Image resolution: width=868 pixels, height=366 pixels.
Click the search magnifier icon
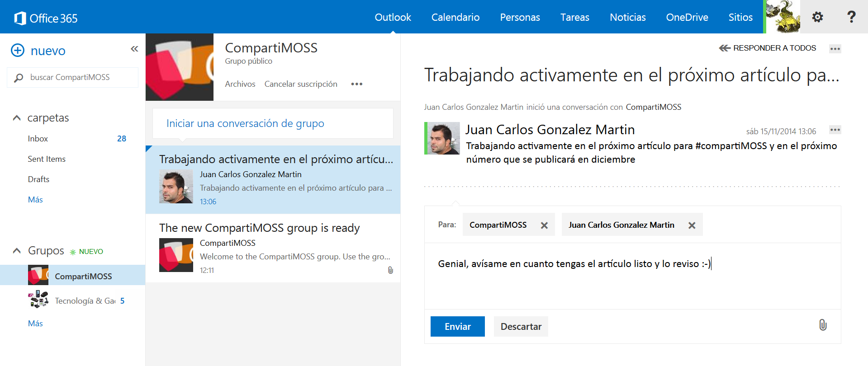click(19, 78)
